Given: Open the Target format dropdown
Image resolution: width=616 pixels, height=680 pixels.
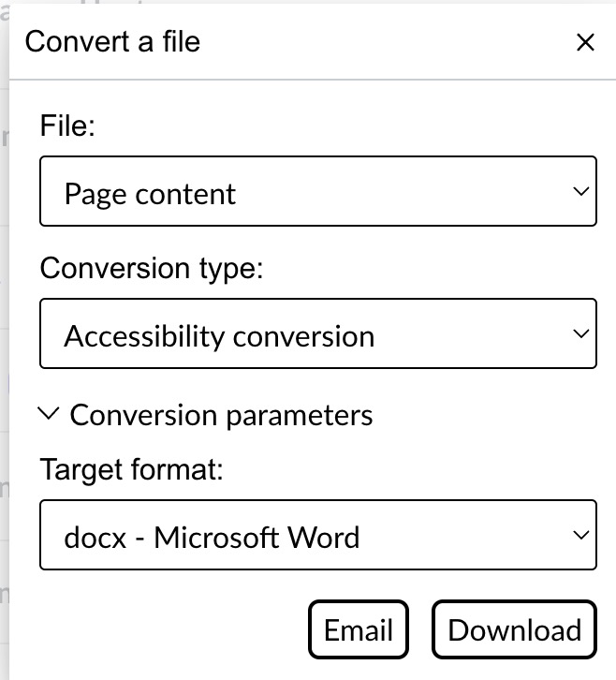Looking at the screenshot, I should (x=318, y=535).
